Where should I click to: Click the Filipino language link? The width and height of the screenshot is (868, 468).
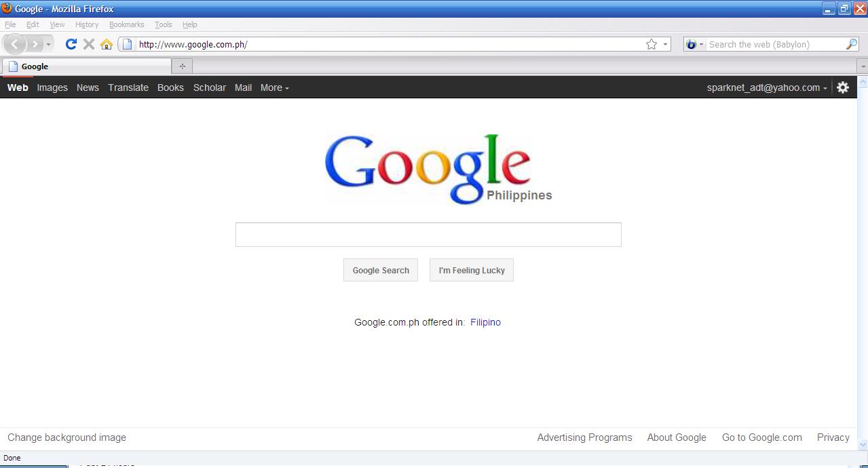point(485,322)
